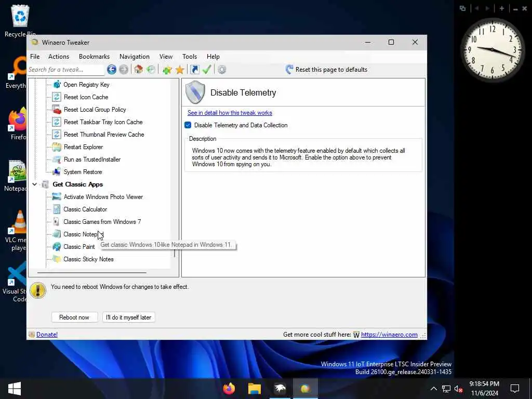Click the blue shortcut arrow toolbar icon
Viewport: 532px width, 399px height.
(194, 70)
